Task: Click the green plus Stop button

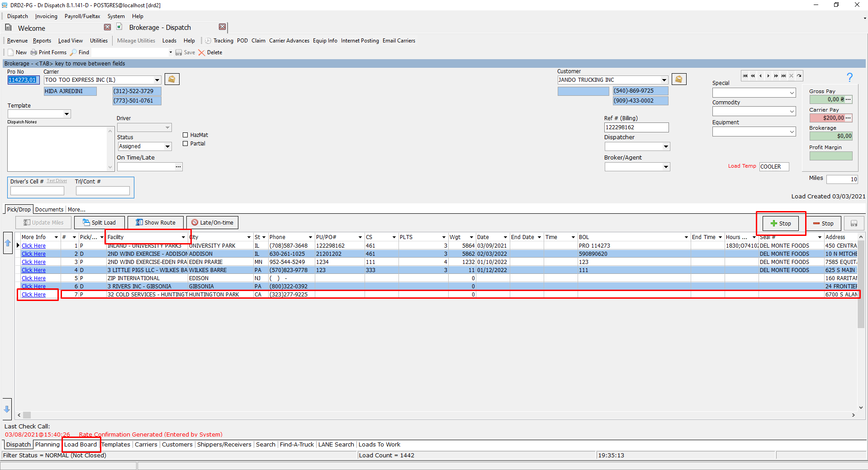Action: coord(781,223)
